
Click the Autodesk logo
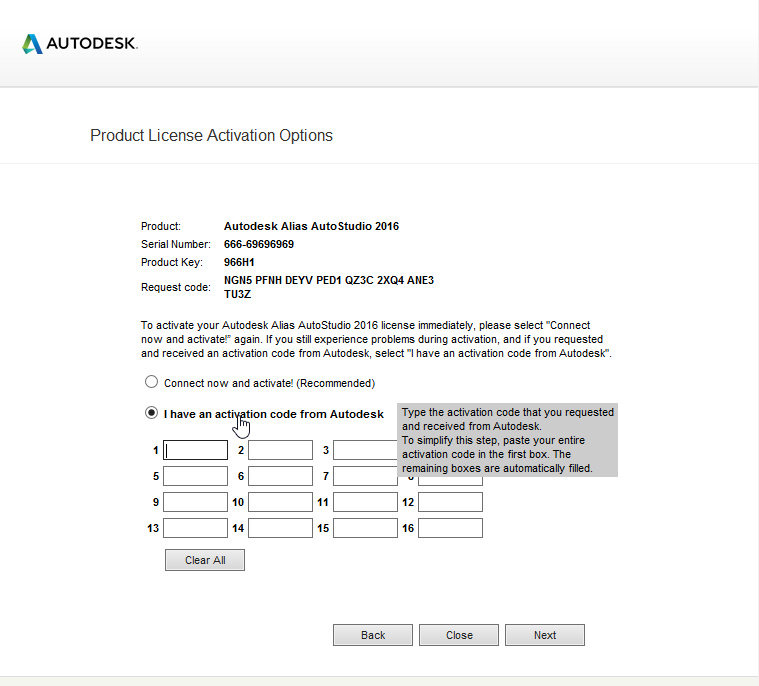[80, 44]
